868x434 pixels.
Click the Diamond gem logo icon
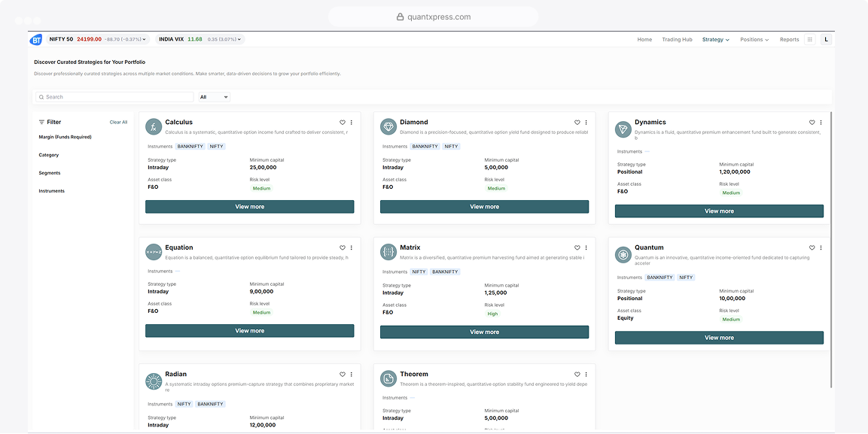tap(388, 126)
